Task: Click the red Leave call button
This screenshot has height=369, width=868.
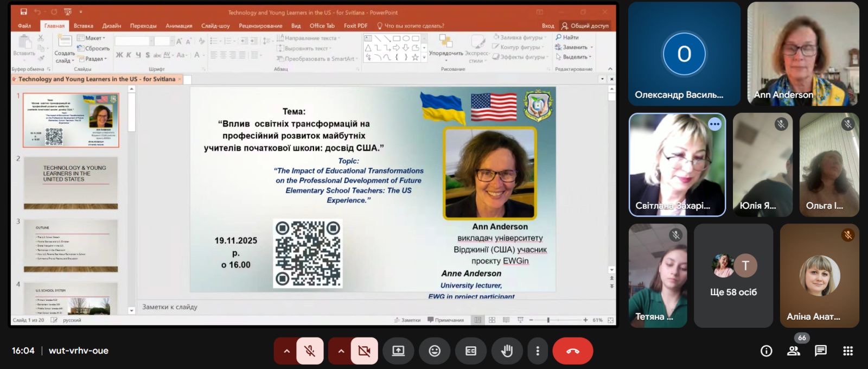Action: [573, 351]
